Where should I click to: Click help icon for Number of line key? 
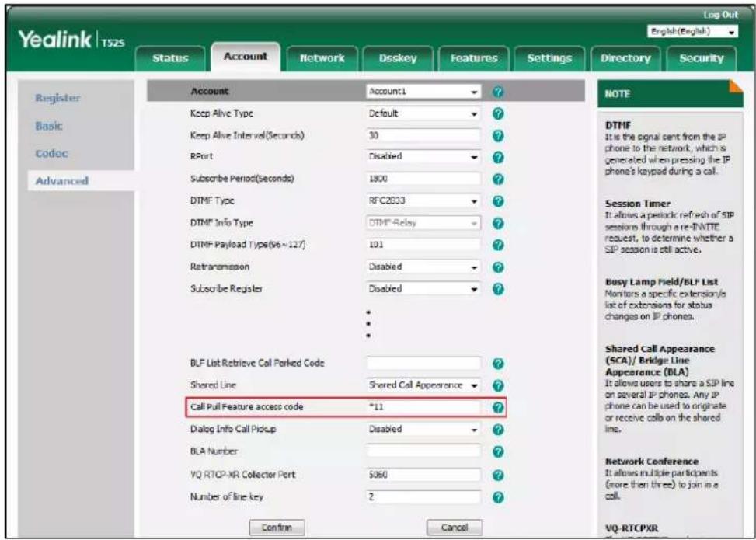499,497
